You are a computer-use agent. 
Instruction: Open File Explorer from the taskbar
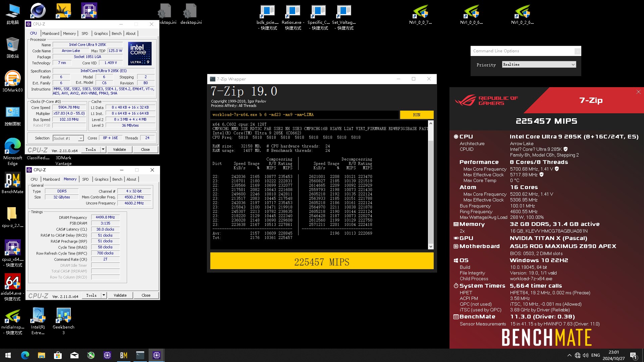[41, 355]
